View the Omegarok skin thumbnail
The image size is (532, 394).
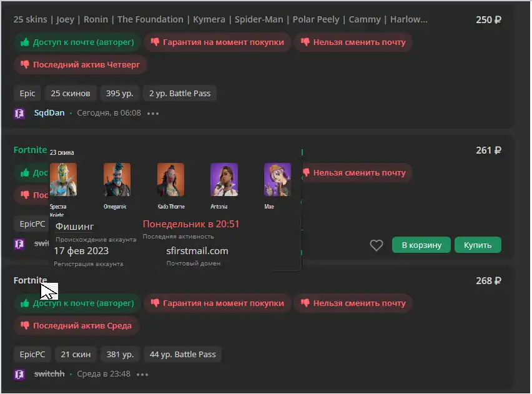click(117, 180)
